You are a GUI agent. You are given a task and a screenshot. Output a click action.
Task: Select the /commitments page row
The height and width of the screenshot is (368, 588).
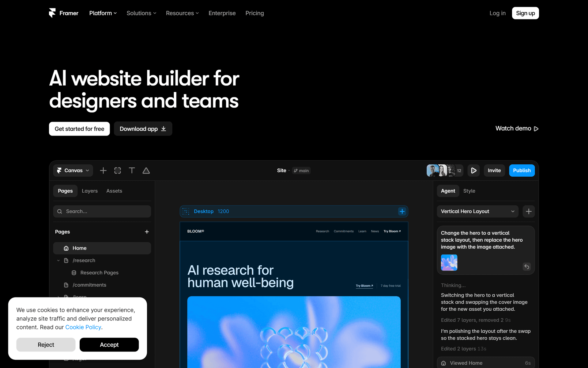(102, 285)
